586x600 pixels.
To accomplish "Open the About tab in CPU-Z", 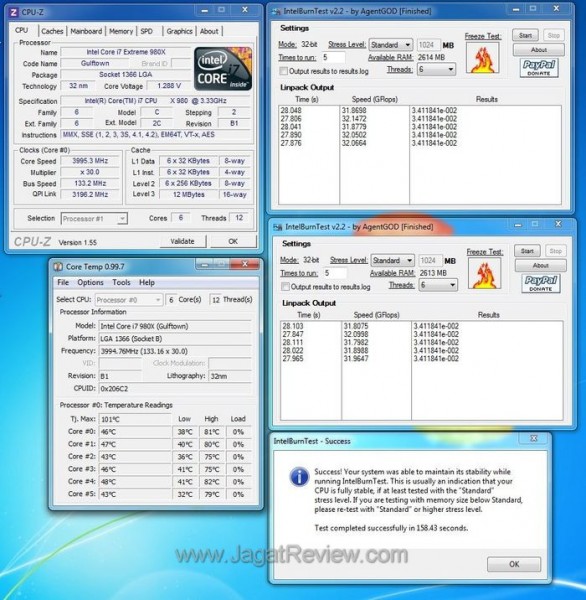I will tap(209, 31).
